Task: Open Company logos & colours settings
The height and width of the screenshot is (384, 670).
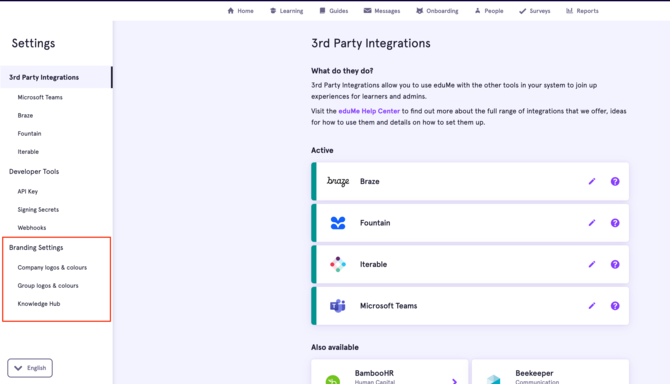Action: coord(52,267)
